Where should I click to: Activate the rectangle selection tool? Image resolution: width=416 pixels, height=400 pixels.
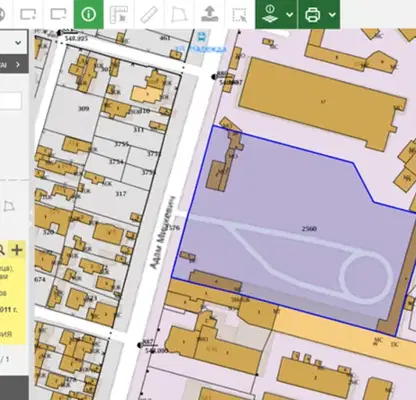(239, 14)
